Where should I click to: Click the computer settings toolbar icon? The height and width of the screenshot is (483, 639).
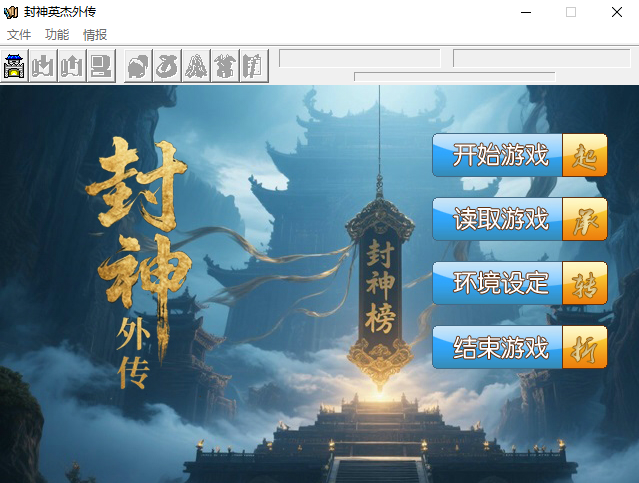101,66
